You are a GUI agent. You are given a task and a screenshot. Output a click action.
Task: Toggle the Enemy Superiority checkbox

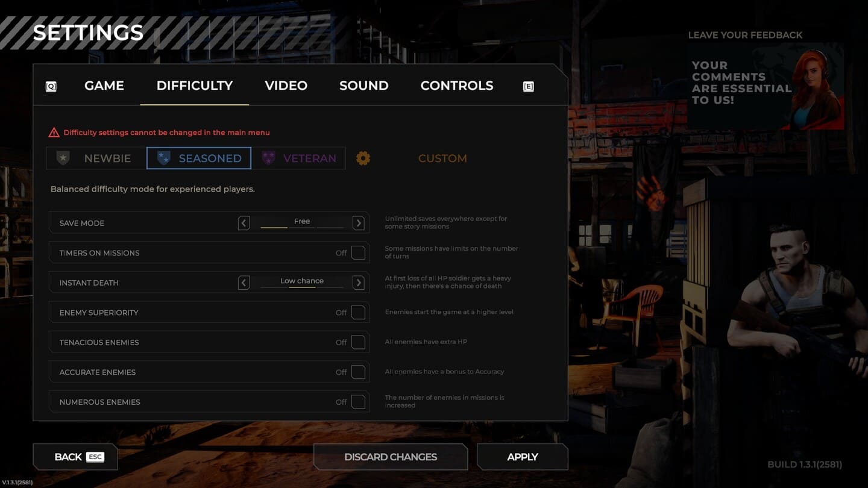point(358,312)
